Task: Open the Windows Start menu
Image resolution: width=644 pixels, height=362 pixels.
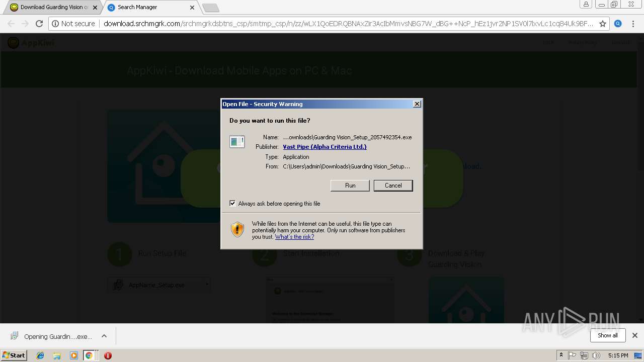Action: click(x=14, y=355)
